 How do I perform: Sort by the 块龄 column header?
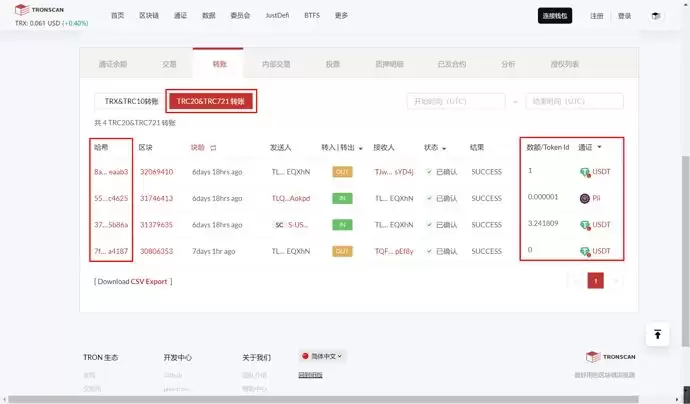198,147
